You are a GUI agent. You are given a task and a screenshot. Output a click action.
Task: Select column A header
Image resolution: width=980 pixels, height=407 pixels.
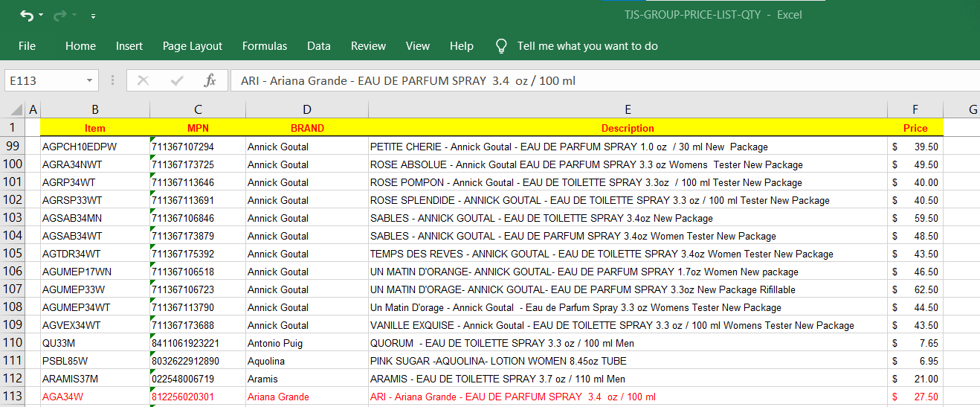[33, 109]
